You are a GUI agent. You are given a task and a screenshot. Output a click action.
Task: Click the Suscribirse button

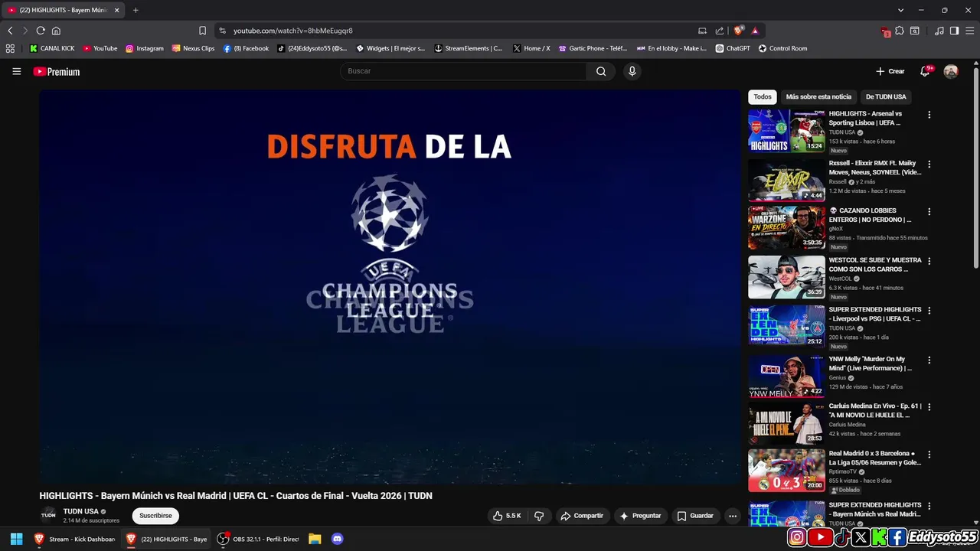coord(155,516)
